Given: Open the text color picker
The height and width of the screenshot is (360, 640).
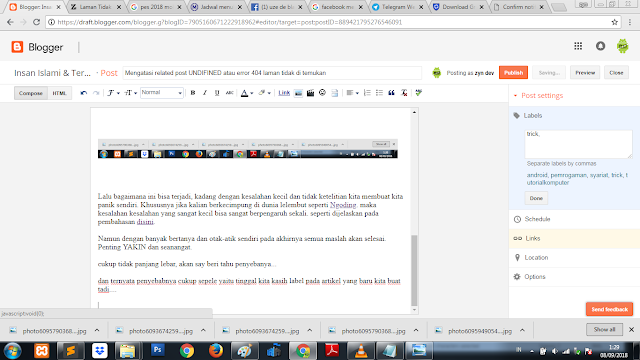Looking at the screenshot, I should point(246,93).
